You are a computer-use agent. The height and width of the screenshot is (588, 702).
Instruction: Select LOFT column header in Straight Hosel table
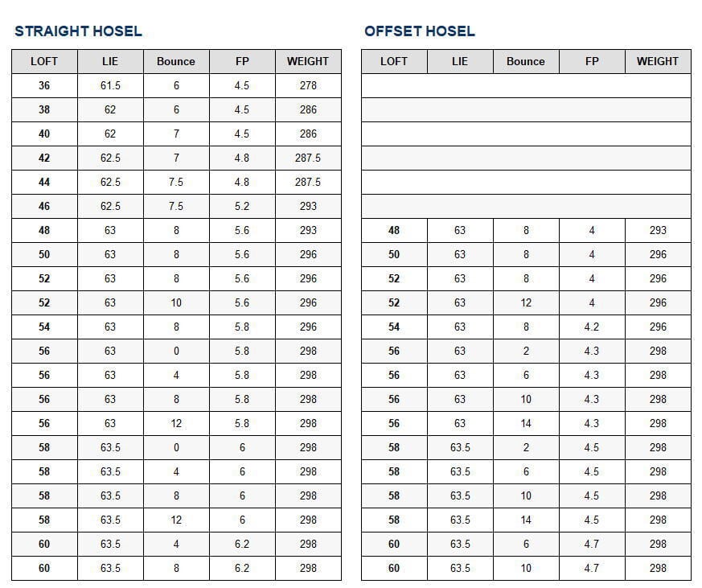tap(44, 61)
